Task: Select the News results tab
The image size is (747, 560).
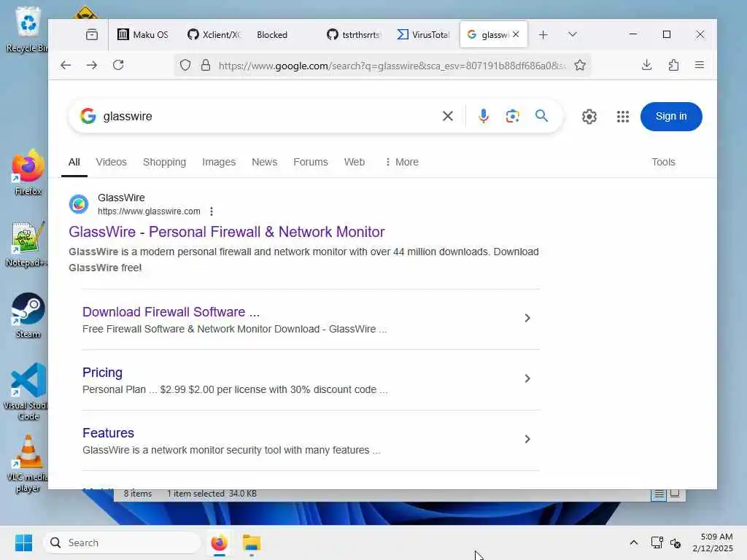Action: point(264,162)
